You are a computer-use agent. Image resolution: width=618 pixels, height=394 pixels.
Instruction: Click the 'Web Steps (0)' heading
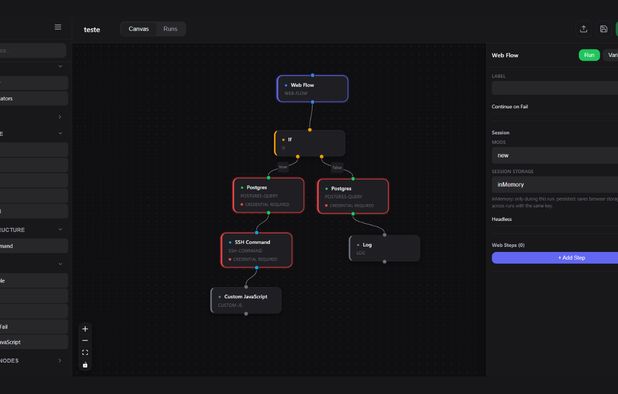tap(508, 245)
